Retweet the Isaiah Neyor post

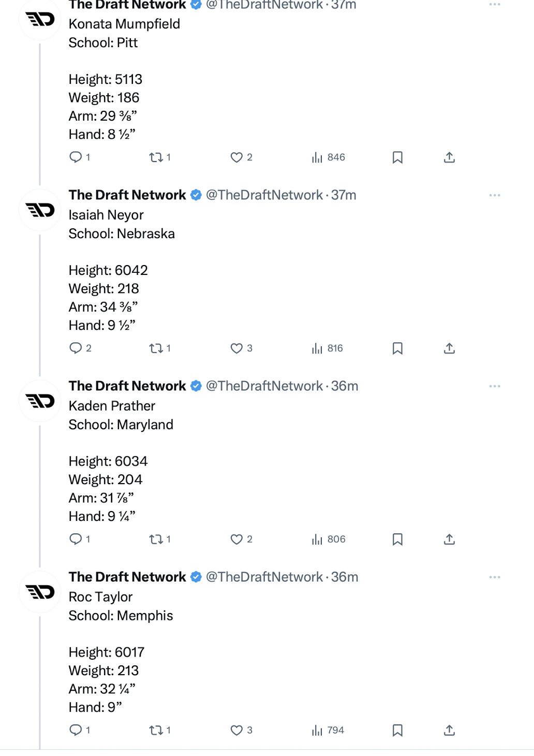[x=156, y=348]
